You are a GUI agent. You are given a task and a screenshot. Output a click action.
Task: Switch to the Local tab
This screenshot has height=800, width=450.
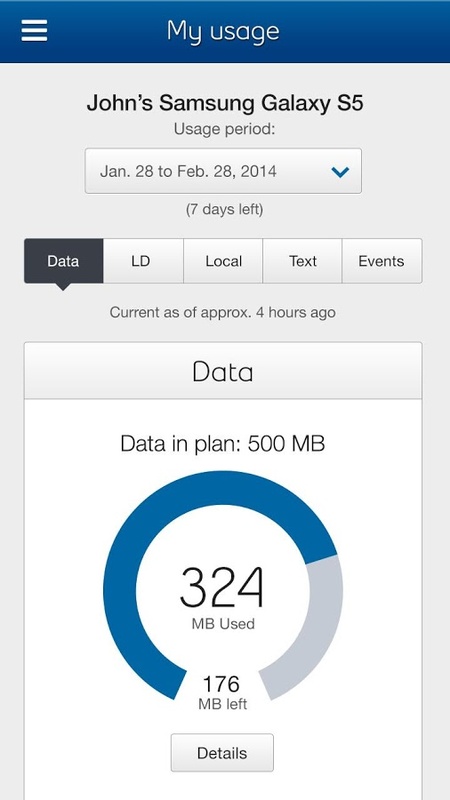pyautogui.click(x=223, y=261)
